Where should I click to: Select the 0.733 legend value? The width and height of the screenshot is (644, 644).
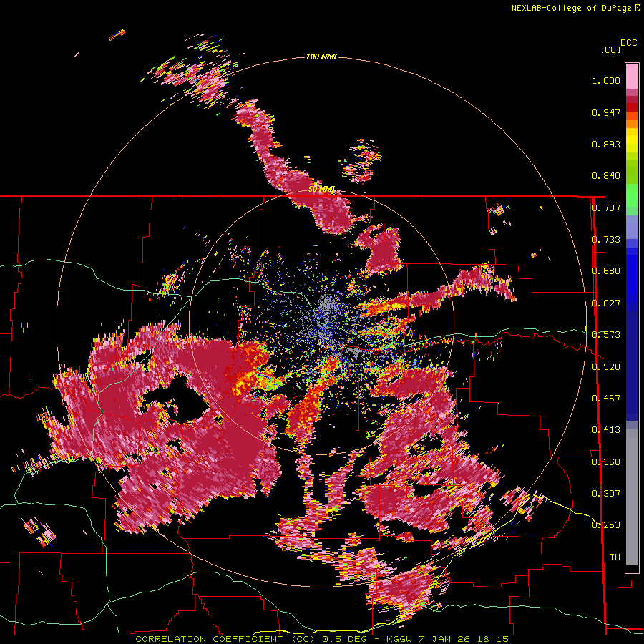606,240
